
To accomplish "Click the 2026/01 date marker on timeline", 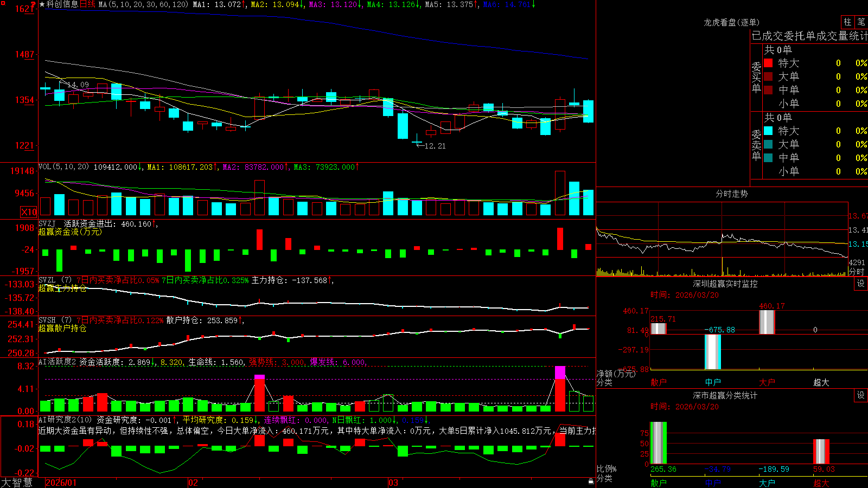I will coord(61,483).
